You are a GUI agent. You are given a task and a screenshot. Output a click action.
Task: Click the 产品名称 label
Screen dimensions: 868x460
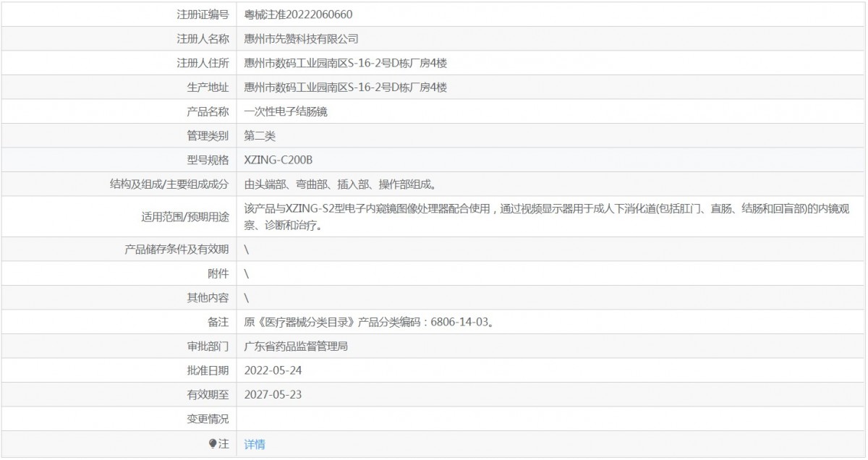tap(208, 111)
